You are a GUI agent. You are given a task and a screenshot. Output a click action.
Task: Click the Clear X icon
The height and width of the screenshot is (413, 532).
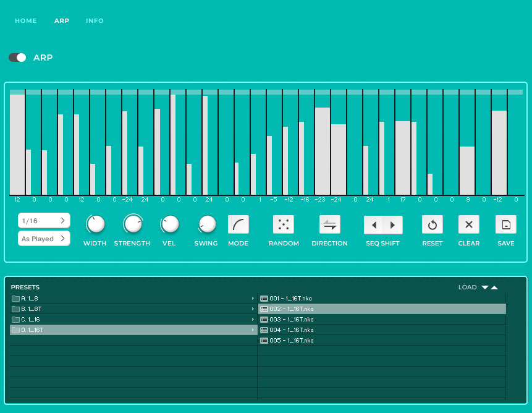[x=468, y=224]
